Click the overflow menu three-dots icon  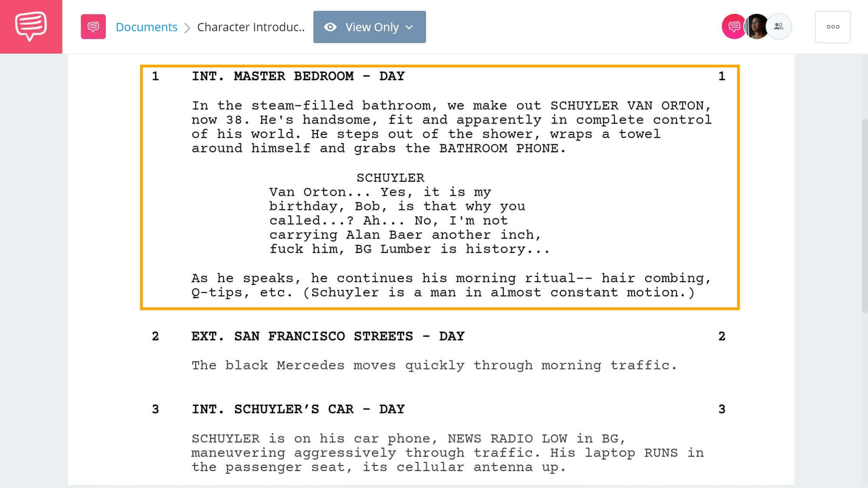point(833,27)
